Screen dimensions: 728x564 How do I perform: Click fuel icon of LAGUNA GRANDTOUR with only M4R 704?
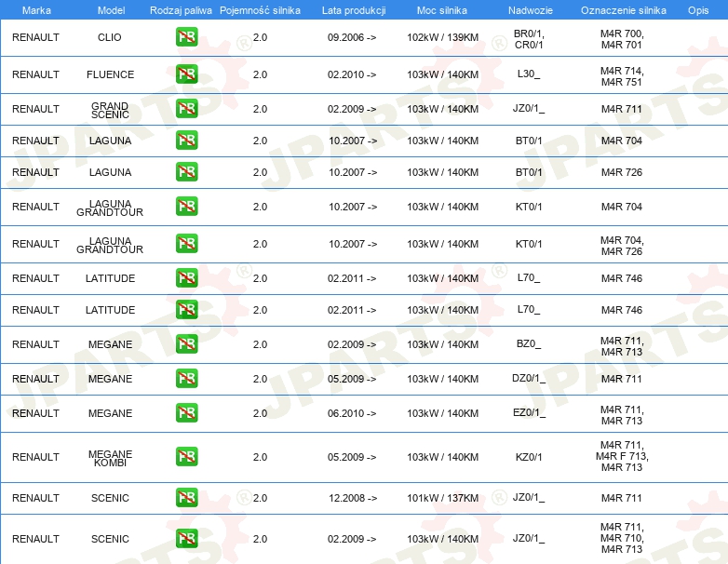coord(186,207)
